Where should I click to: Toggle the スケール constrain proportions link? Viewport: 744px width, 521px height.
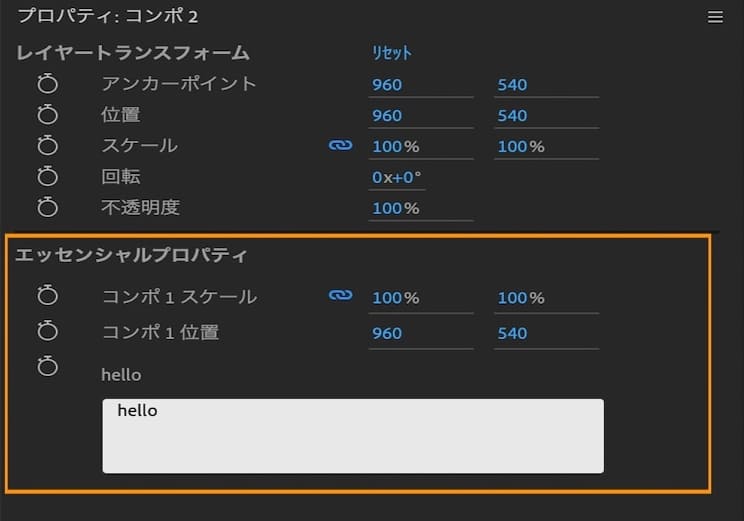pos(341,146)
